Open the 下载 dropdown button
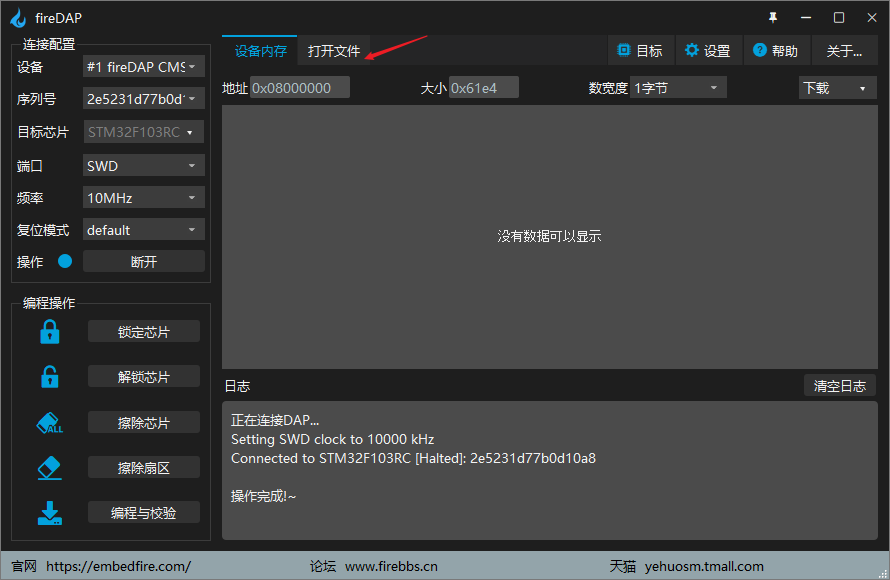Screen dimensions: 890x580 click(x=837, y=88)
